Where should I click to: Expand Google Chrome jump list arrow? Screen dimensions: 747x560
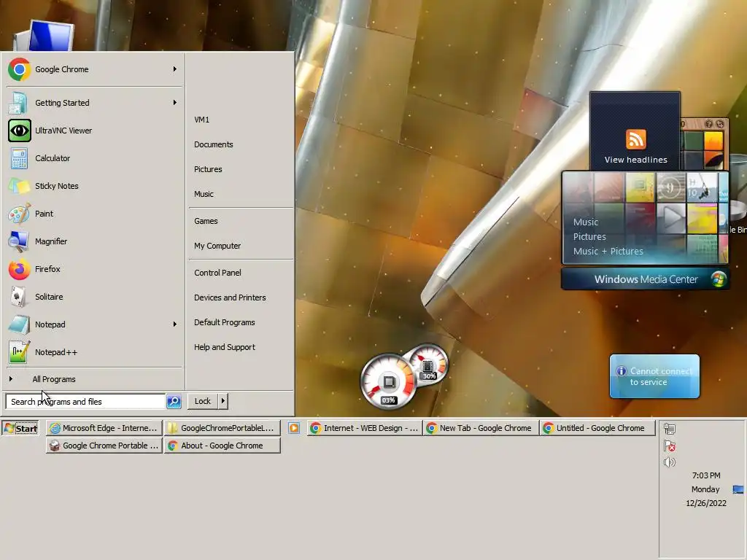[175, 69]
